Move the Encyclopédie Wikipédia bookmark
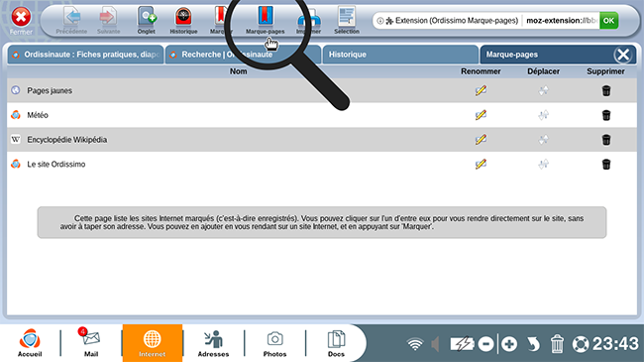The height and width of the screenshot is (362, 644). pyautogui.click(x=543, y=140)
